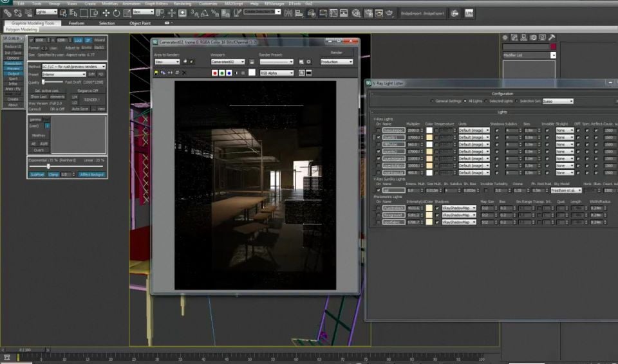The image size is (618, 364).
Task: Select the Rotate tool in main toolbar
Action: coord(117,13)
